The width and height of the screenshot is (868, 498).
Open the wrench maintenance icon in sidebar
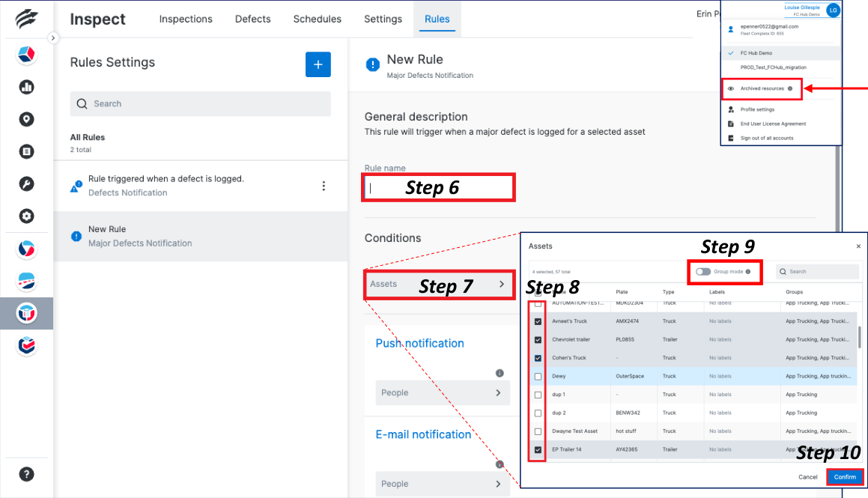(x=27, y=183)
